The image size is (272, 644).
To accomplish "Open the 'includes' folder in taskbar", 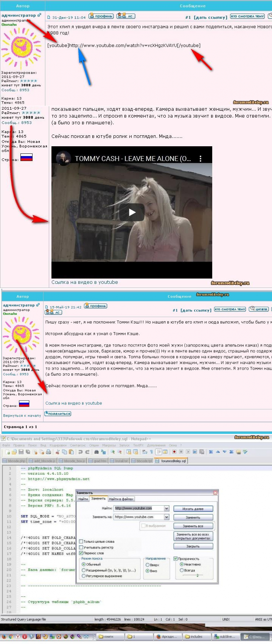I will click(x=196, y=636).
